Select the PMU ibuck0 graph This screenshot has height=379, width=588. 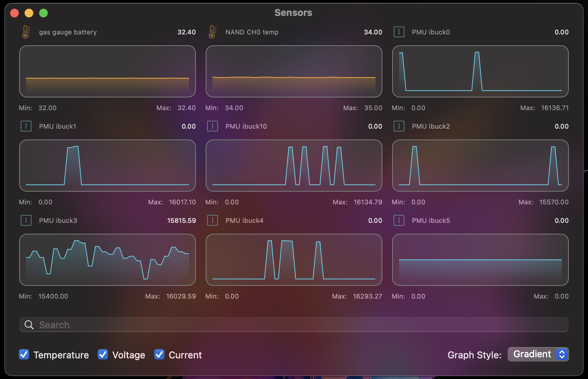480,71
